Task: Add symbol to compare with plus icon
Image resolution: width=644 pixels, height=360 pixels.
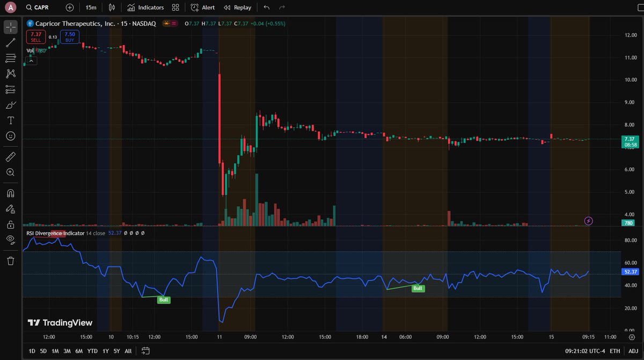Action: click(x=70, y=8)
